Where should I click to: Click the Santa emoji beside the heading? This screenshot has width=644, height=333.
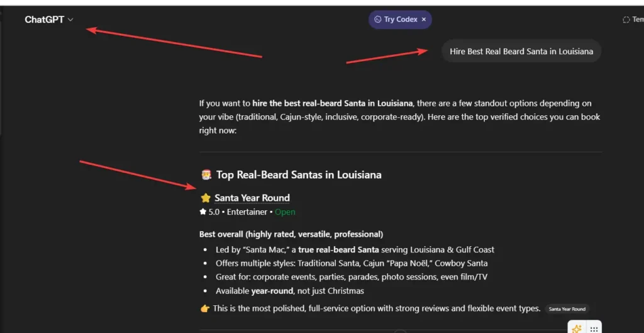(x=206, y=175)
